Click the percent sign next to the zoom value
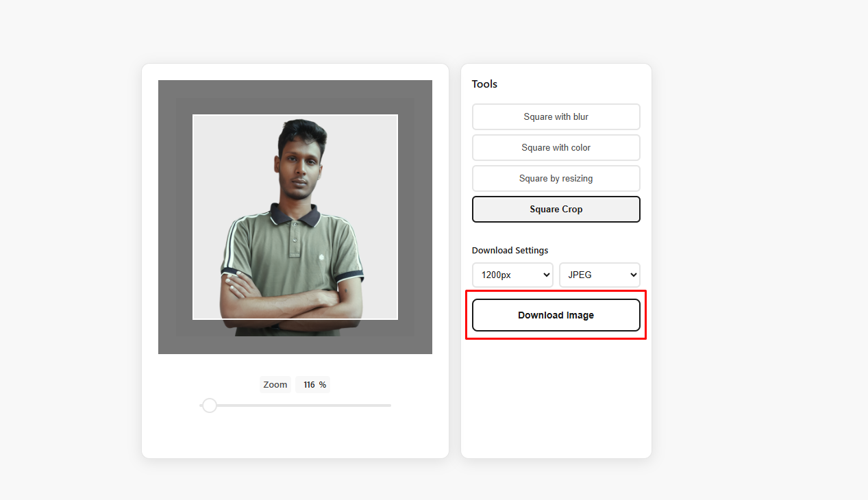 click(322, 385)
